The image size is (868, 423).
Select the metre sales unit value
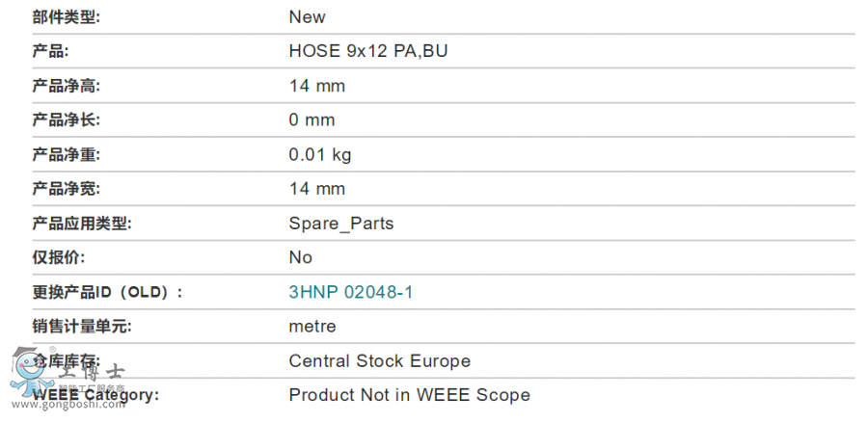(x=312, y=327)
